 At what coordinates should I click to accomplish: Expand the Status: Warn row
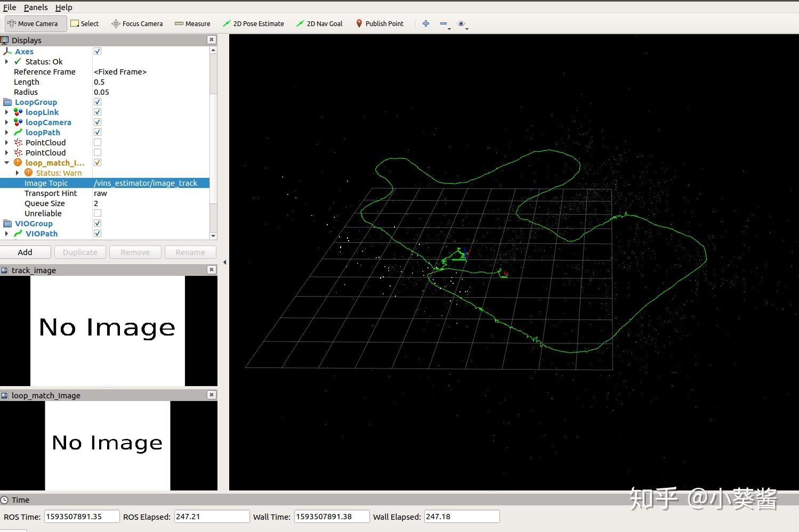pos(17,173)
